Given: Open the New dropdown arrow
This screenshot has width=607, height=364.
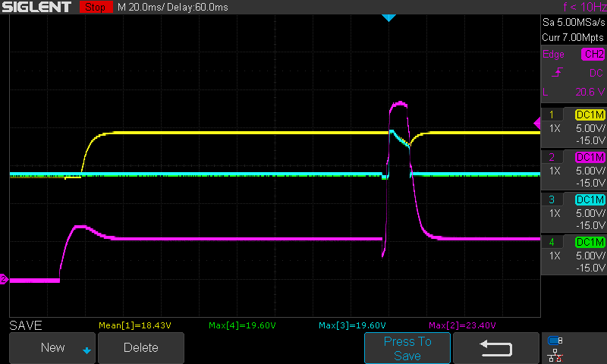Looking at the screenshot, I should 86,351.
